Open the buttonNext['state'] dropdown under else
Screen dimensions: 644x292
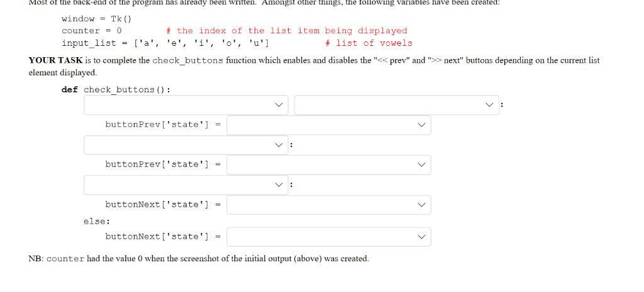(x=328, y=237)
